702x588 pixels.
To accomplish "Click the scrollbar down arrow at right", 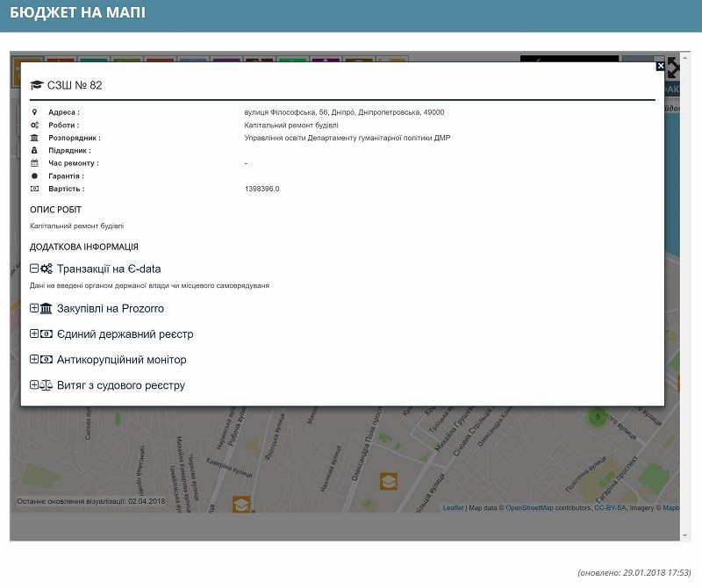I will pos(685,534).
